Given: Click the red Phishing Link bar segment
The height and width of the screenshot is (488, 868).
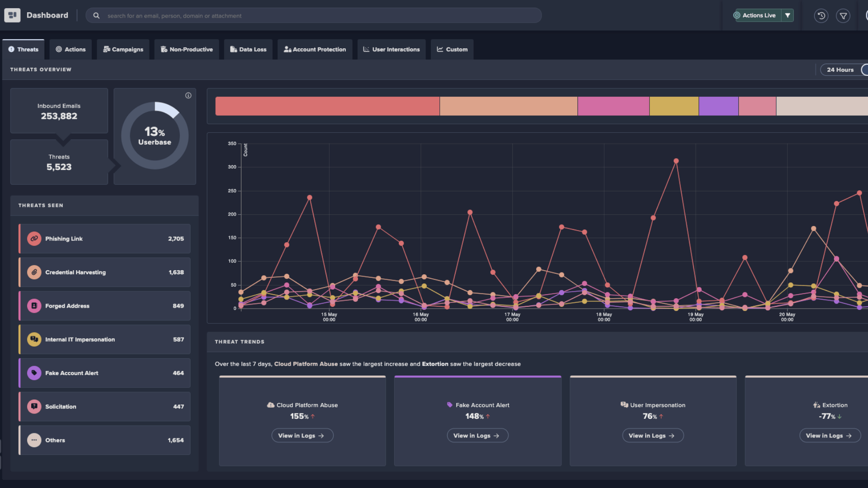Looking at the screenshot, I should 327,106.
